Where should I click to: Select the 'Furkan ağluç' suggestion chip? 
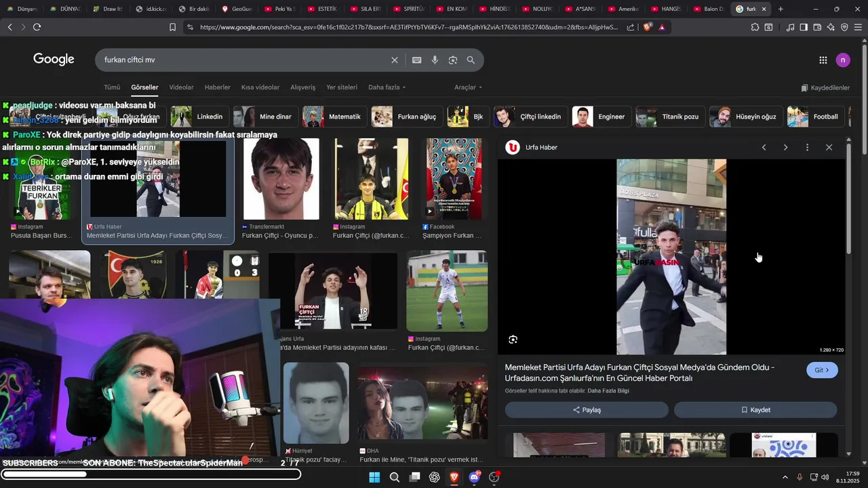(406, 117)
